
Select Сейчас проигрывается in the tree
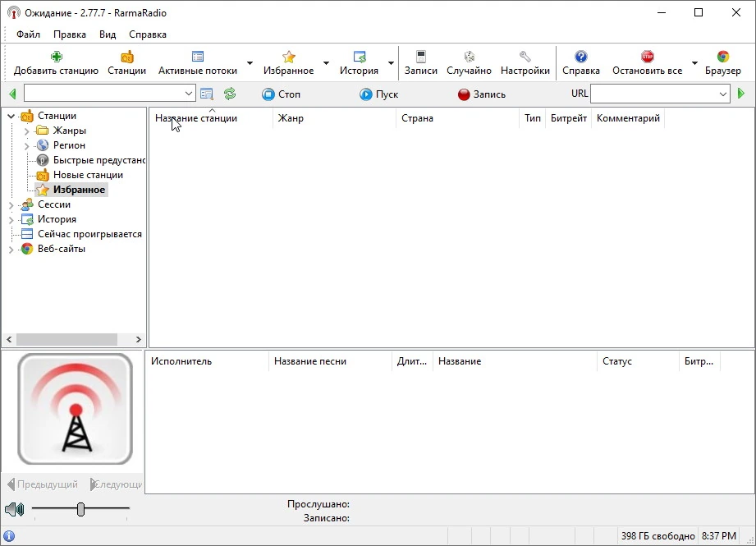(89, 234)
